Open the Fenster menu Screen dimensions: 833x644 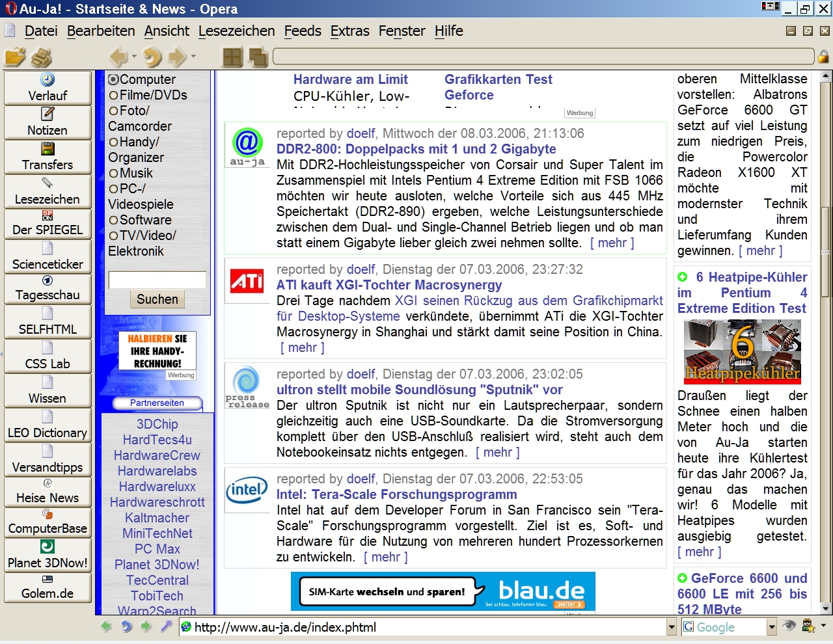click(402, 31)
